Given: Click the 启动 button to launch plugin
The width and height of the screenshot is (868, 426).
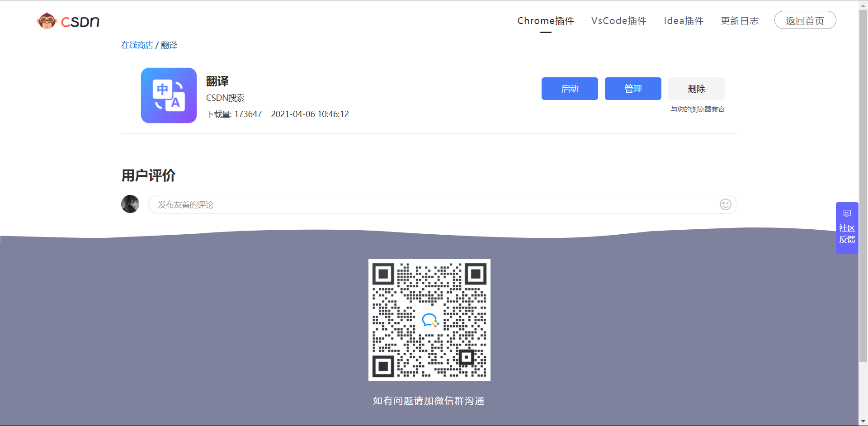Looking at the screenshot, I should pyautogui.click(x=569, y=89).
